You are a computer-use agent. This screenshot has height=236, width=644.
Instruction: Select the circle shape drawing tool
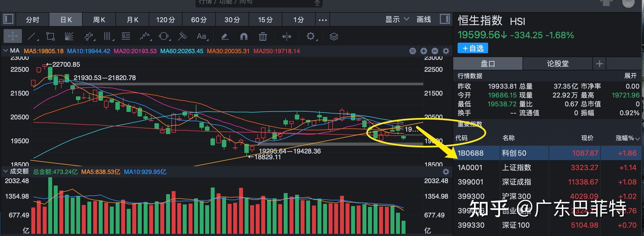coord(164,36)
